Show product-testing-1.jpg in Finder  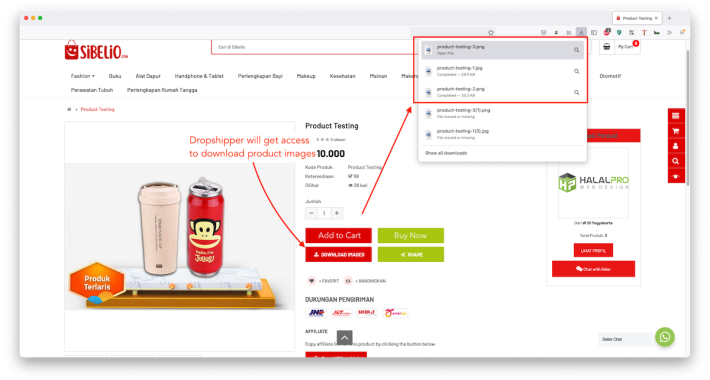(576, 71)
